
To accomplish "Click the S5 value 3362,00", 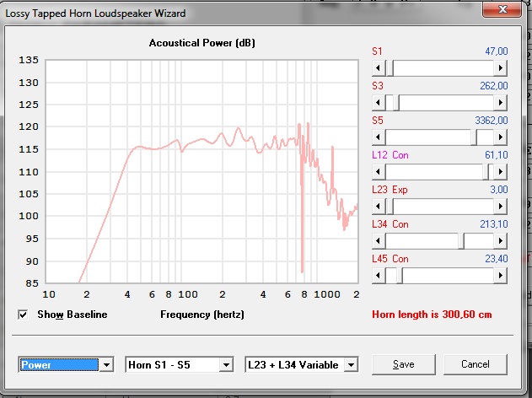I will [x=492, y=121].
